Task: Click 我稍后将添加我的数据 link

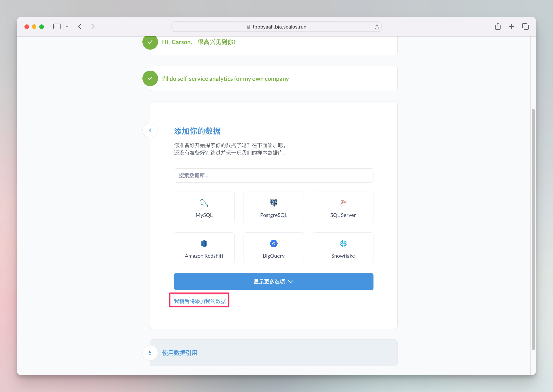Action: click(200, 301)
